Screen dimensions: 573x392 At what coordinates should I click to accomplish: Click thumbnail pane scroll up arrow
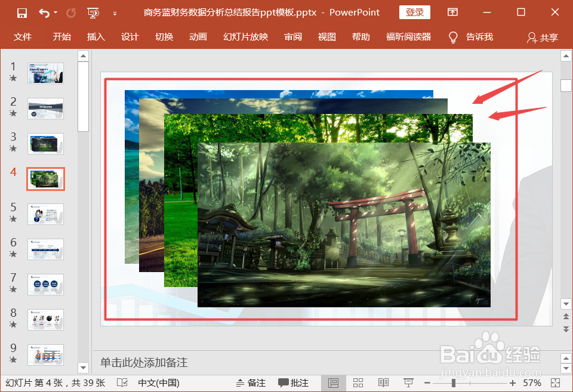[x=84, y=56]
